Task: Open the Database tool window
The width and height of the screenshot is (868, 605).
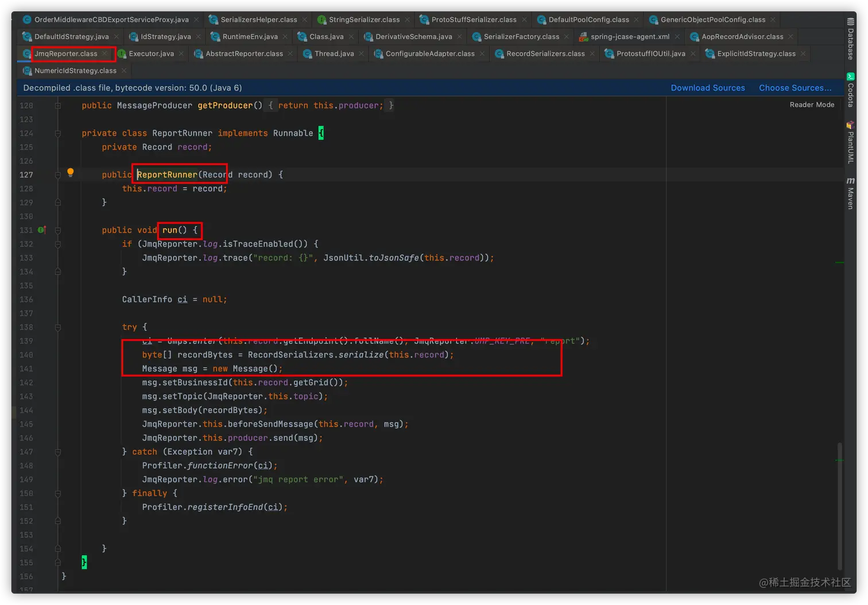Action: pyautogui.click(x=850, y=38)
